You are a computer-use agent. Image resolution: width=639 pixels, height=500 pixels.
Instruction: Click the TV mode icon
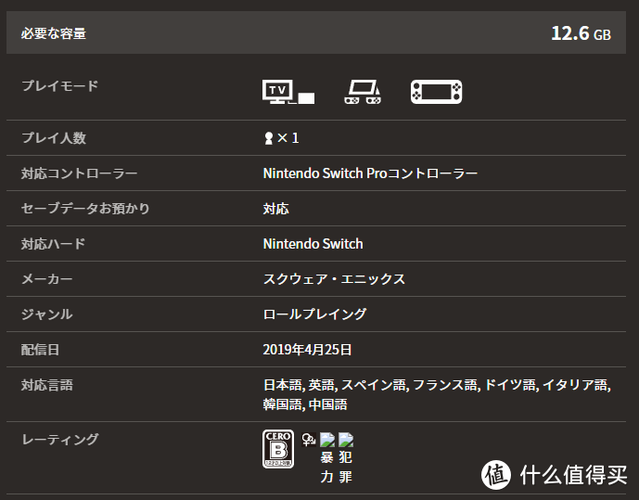tap(288, 92)
